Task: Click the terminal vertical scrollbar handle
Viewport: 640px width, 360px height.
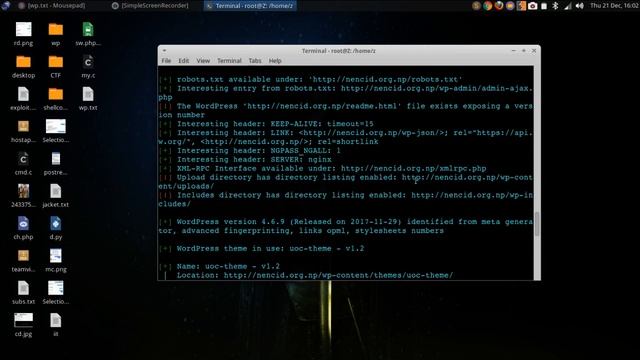Action: point(537,224)
